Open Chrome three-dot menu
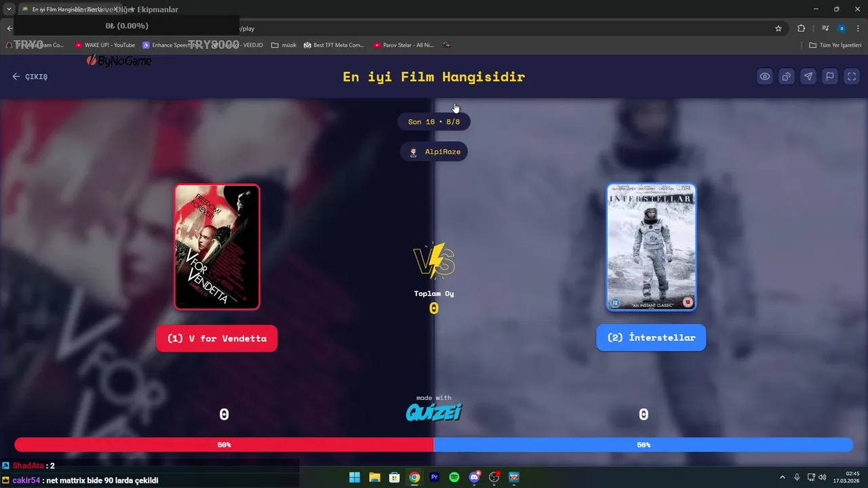This screenshot has width=868, height=488. (x=858, y=28)
